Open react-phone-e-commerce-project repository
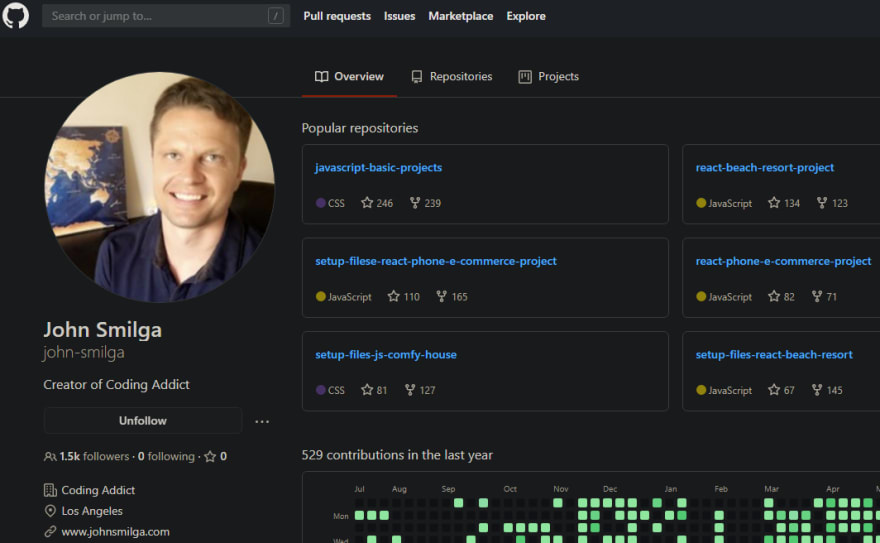Viewport: 880px width, 543px height. click(x=783, y=261)
